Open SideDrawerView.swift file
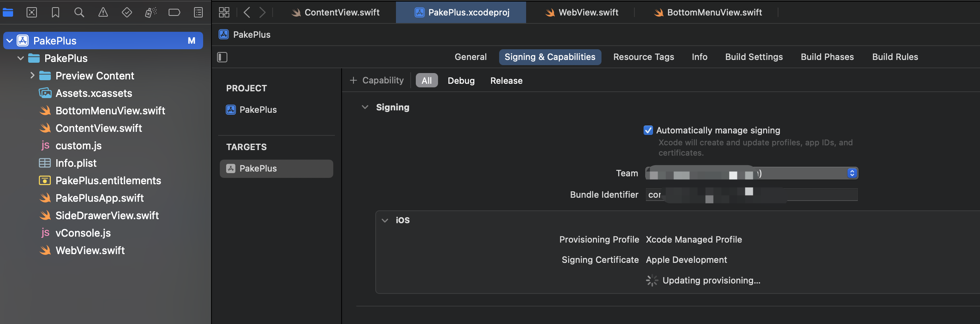Screen dimensions: 980x324 click(107, 215)
